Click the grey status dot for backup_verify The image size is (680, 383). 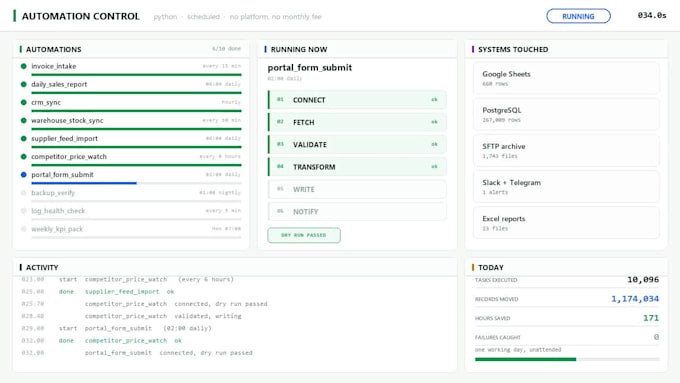point(23,193)
